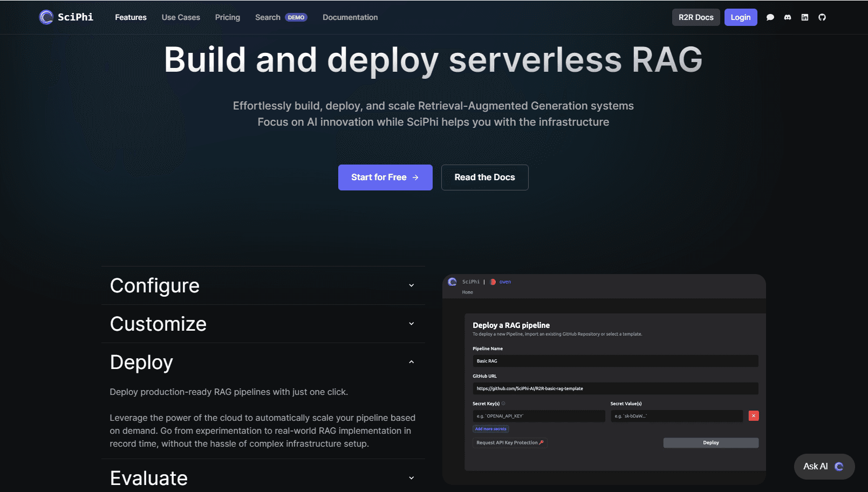Open the LinkedIn icon link

(x=805, y=17)
